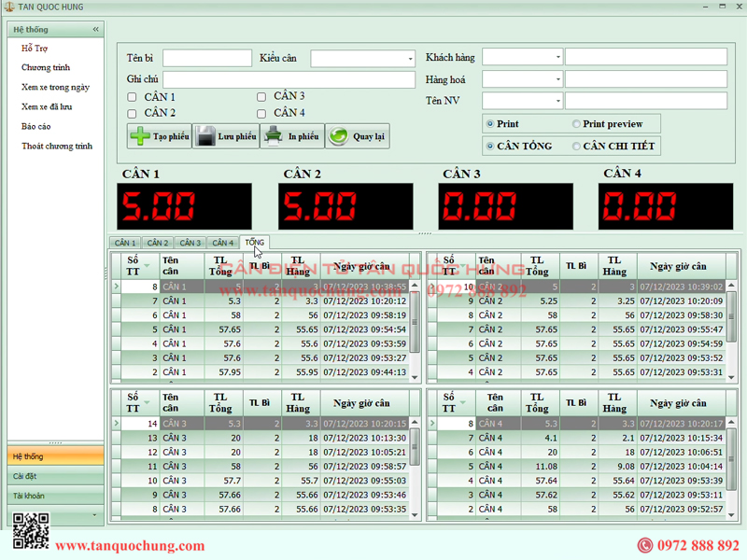Select the CÂN CHI TIẾT radio option

[576, 147]
